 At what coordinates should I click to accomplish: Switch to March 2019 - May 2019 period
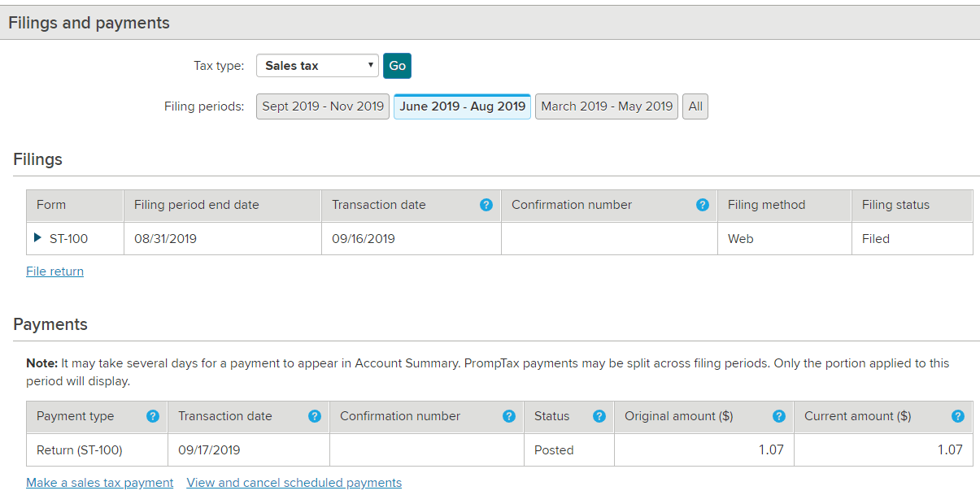point(607,106)
